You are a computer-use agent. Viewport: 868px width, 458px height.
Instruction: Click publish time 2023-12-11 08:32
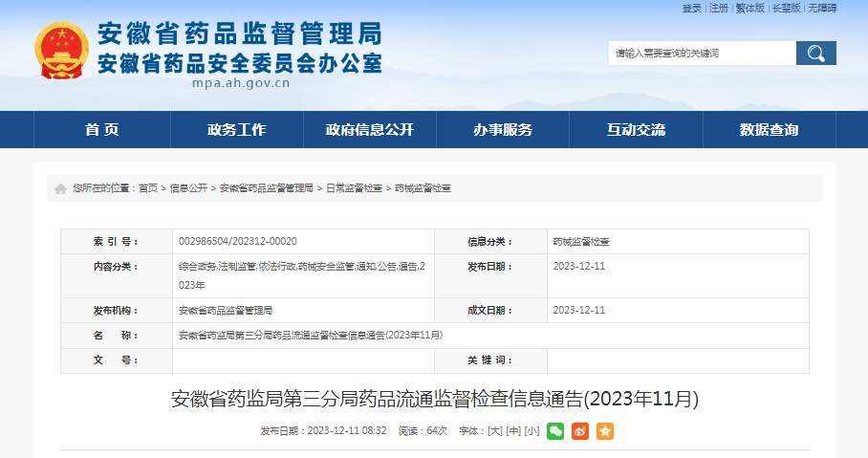pyautogui.click(x=347, y=431)
